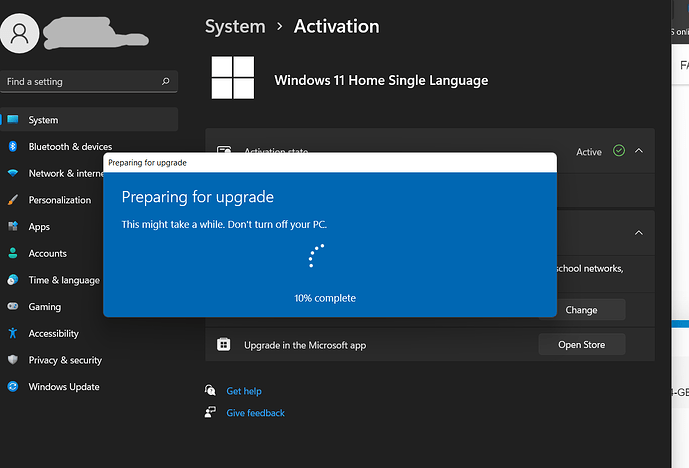Open Apps settings category
689x468 pixels.
(39, 227)
